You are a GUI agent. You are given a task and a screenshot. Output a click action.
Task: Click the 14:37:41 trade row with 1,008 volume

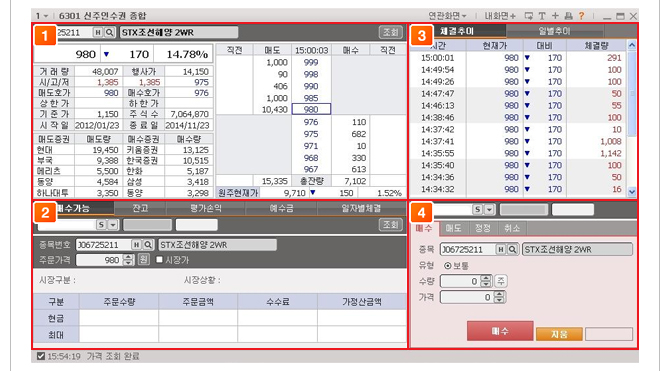518,141
